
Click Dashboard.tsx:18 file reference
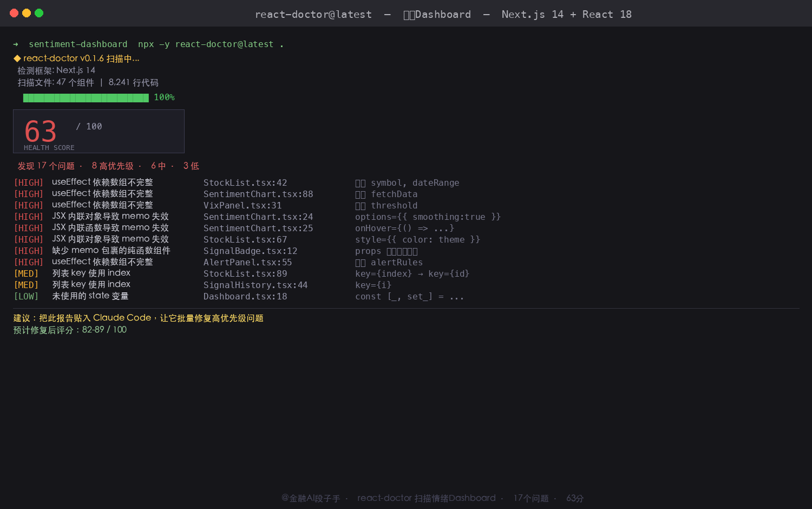click(245, 297)
